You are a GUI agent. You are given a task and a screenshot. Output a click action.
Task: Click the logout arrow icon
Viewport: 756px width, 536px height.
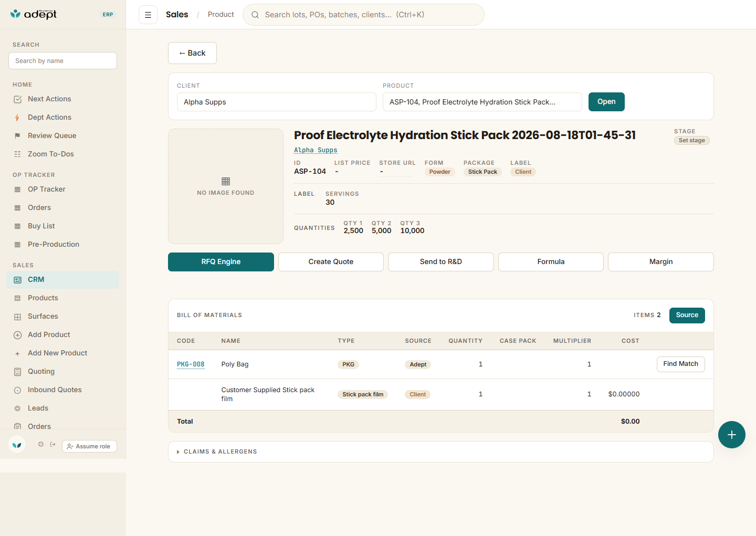pos(52,444)
